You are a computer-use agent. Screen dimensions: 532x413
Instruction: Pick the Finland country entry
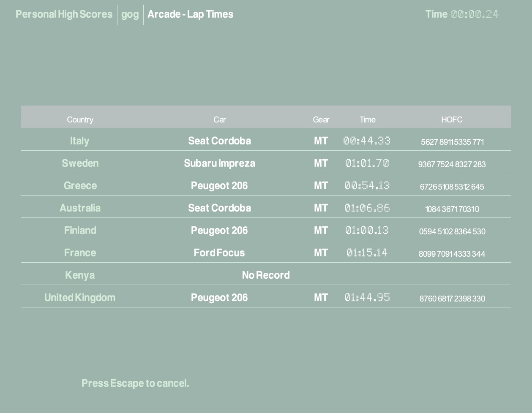[80, 231]
